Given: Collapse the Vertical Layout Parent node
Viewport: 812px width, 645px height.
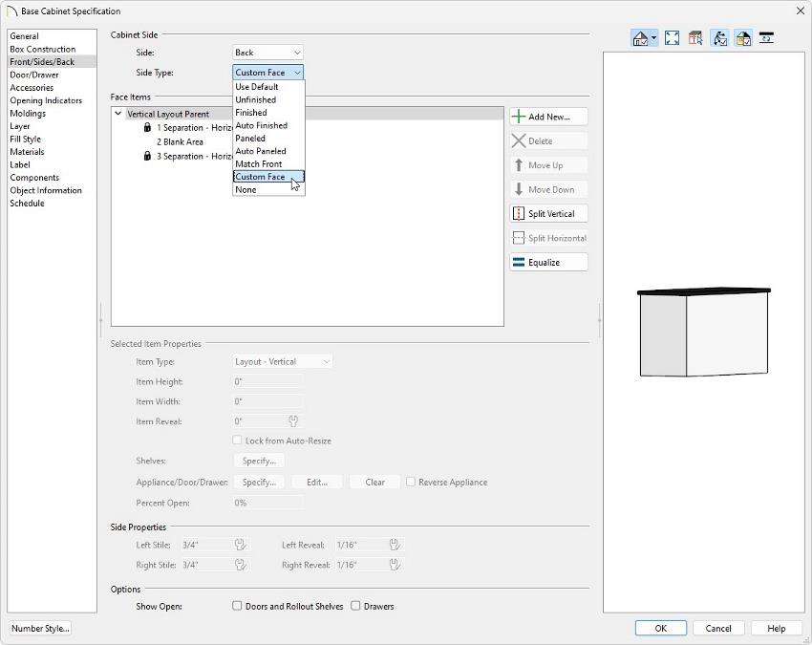Looking at the screenshot, I should click(x=118, y=112).
